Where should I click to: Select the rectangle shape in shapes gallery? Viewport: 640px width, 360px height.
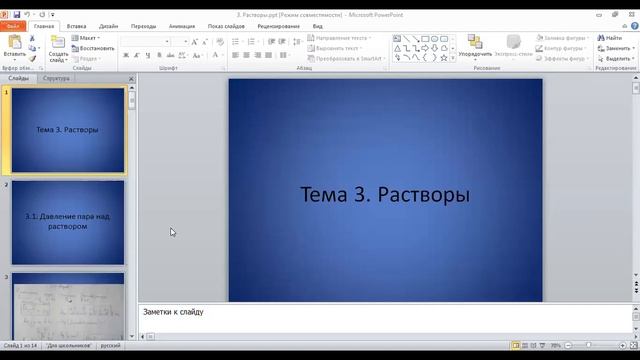[x=425, y=39]
